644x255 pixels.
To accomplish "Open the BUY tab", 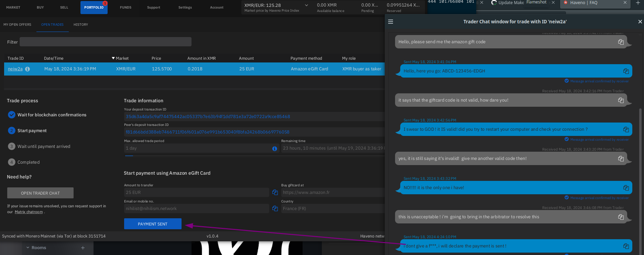I will (x=40, y=7).
